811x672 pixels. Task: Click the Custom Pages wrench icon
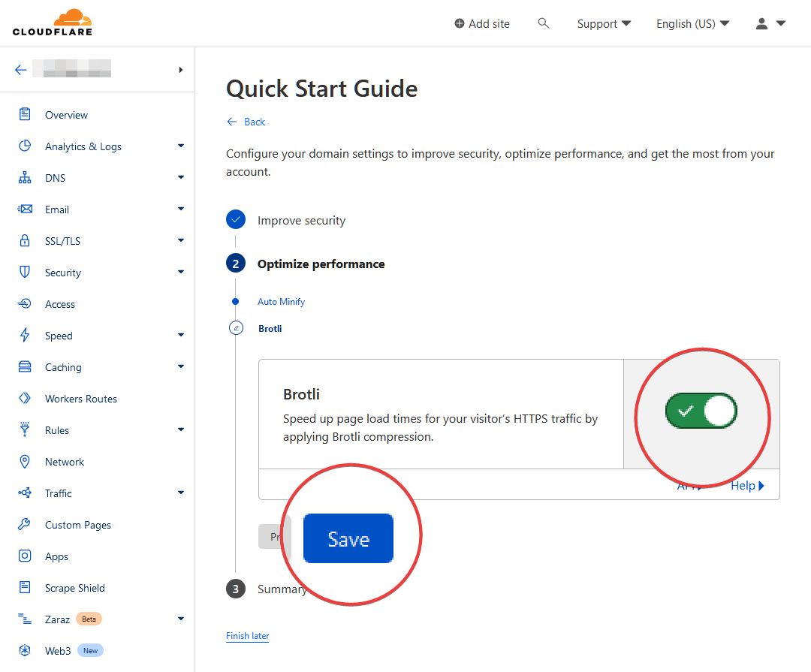point(25,525)
